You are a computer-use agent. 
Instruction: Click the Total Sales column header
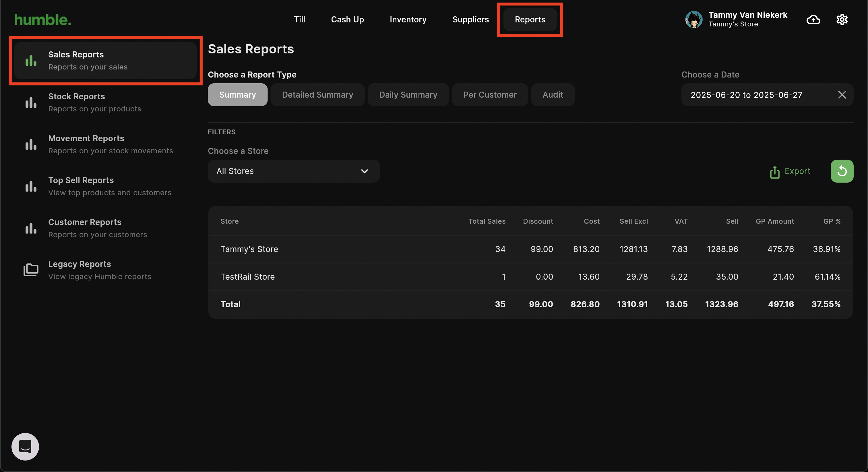click(x=487, y=221)
